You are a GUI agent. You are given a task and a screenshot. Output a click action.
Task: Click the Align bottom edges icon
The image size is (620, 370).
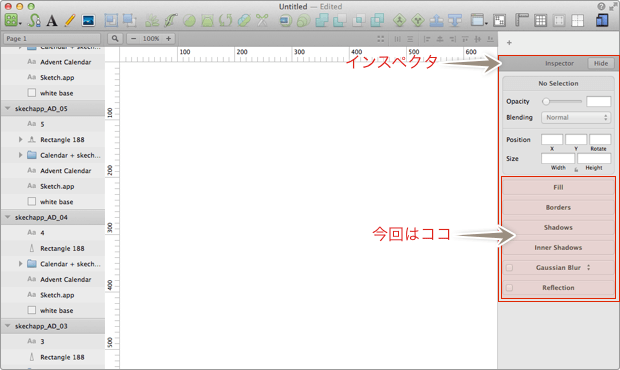point(490,39)
